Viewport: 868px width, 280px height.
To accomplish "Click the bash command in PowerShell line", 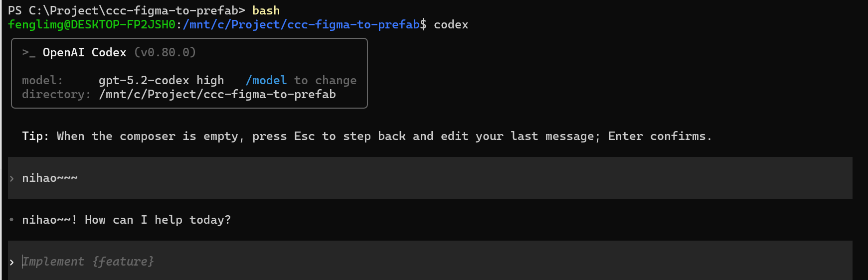I will pyautogui.click(x=266, y=10).
